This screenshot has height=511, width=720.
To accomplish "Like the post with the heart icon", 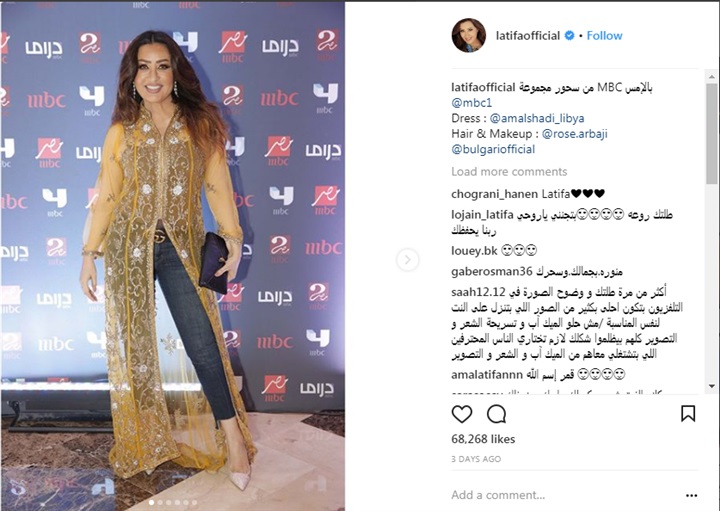I will (461, 414).
